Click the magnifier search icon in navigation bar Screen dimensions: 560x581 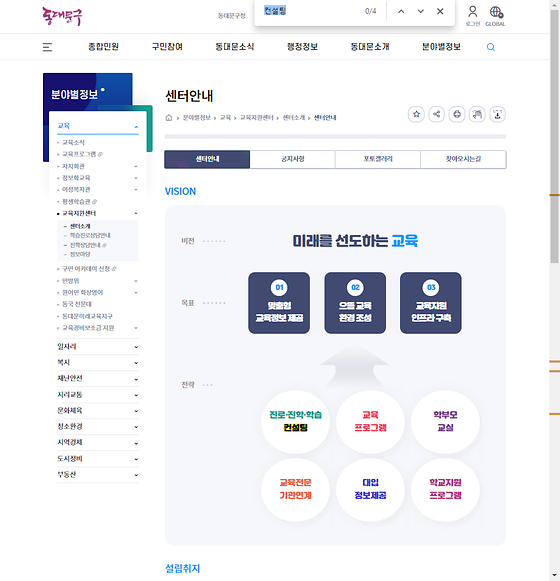tap(491, 47)
